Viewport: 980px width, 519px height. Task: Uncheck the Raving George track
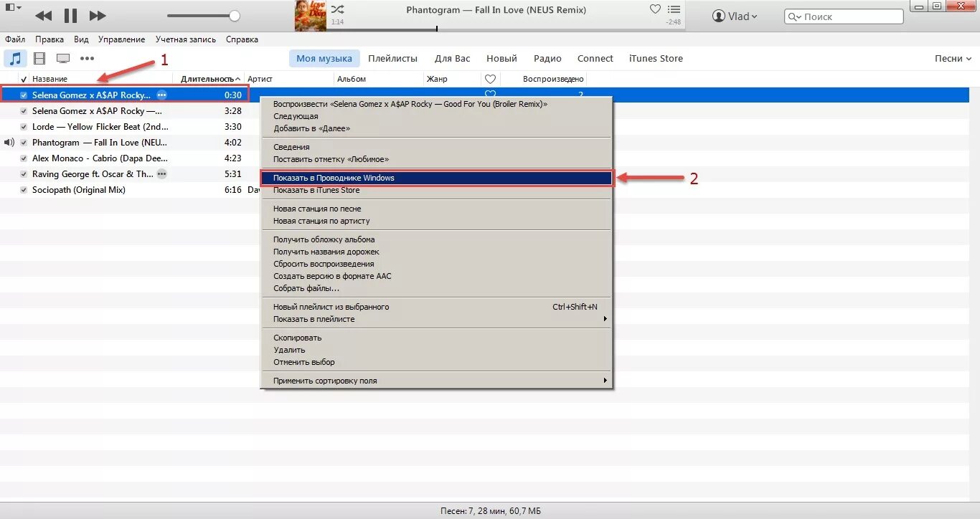point(24,174)
